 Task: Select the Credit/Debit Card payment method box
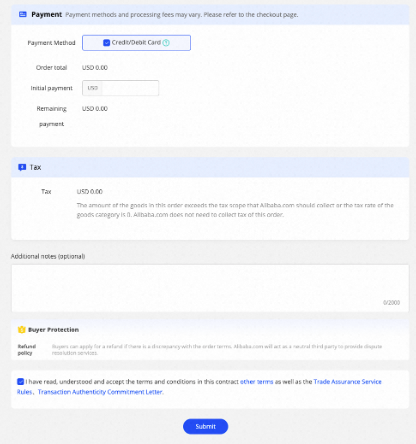136,43
